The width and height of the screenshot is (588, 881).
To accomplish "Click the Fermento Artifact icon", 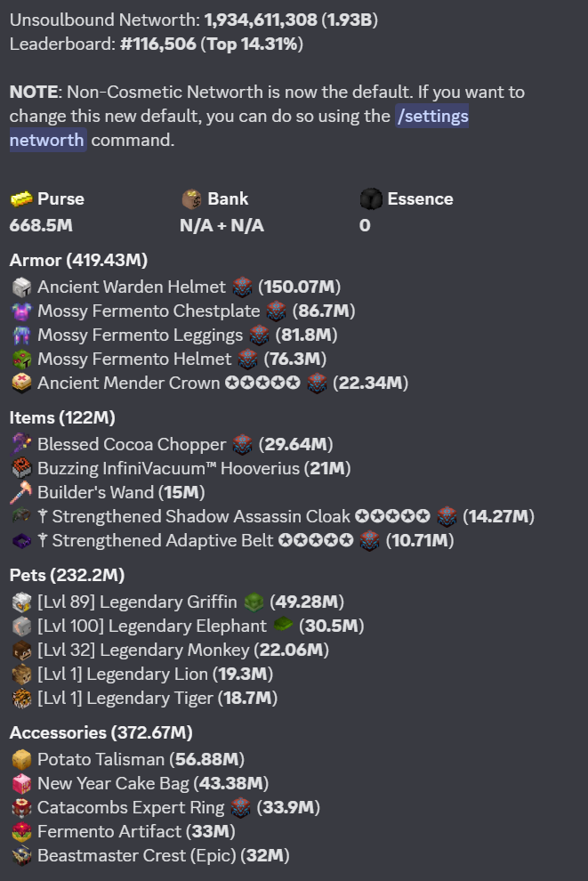I will [x=21, y=832].
